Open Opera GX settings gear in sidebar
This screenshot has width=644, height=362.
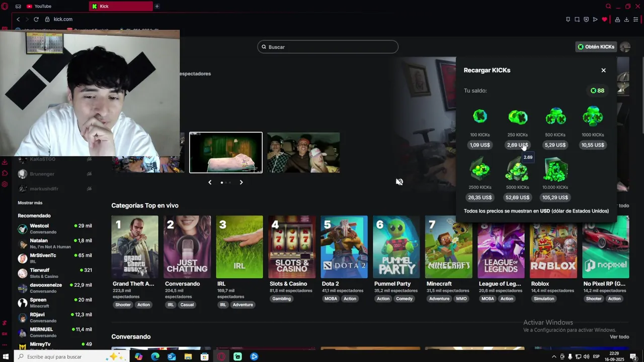click(5, 184)
